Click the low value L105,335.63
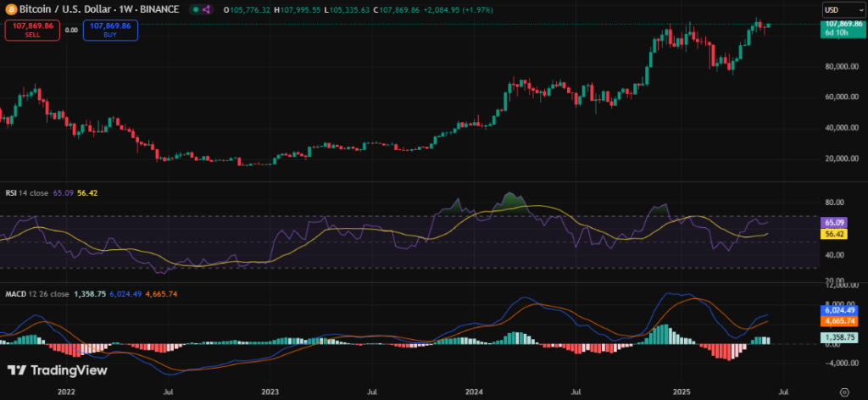 (x=348, y=10)
